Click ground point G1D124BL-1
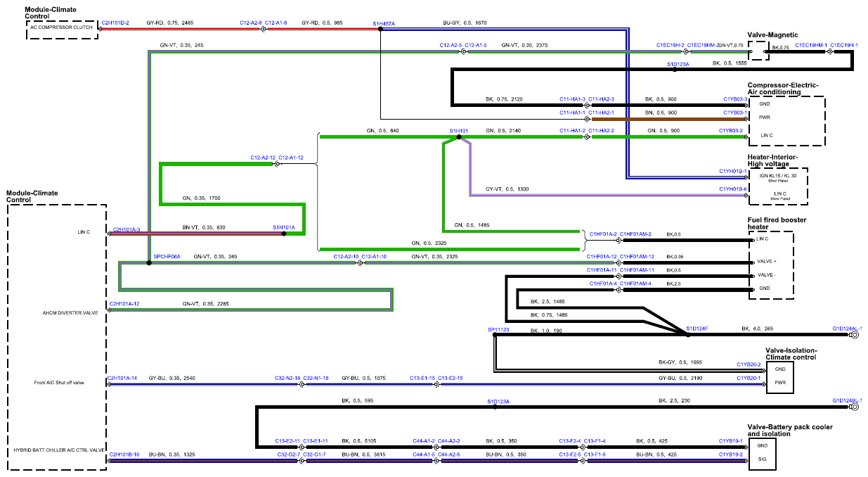Viewport: 868px width, 477px height. pyautogui.click(x=847, y=400)
